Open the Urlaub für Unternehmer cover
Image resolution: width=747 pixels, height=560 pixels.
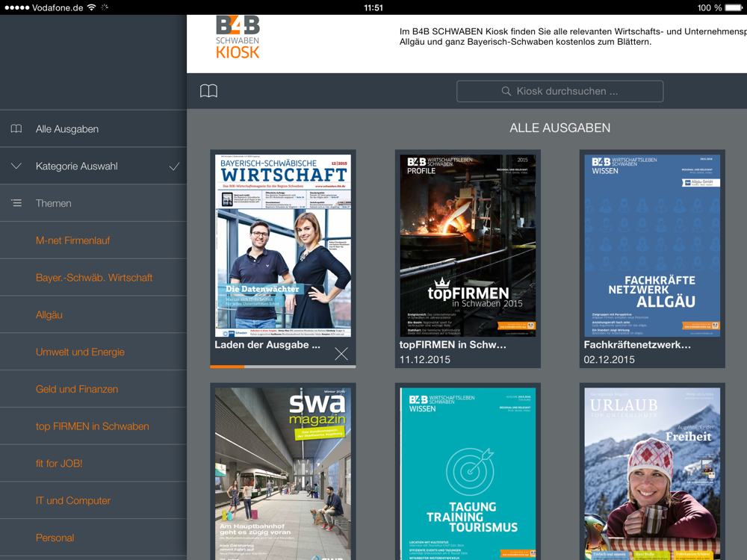tap(652, 473)
